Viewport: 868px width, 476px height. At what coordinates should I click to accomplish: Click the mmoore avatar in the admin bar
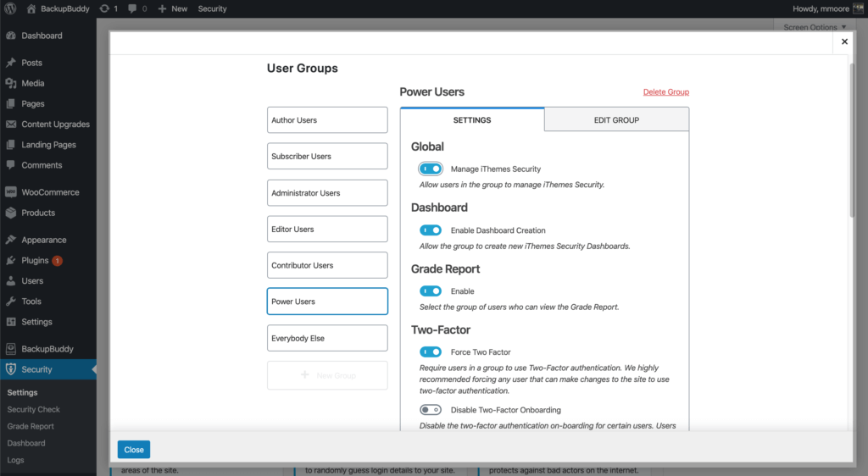point(859,8)
